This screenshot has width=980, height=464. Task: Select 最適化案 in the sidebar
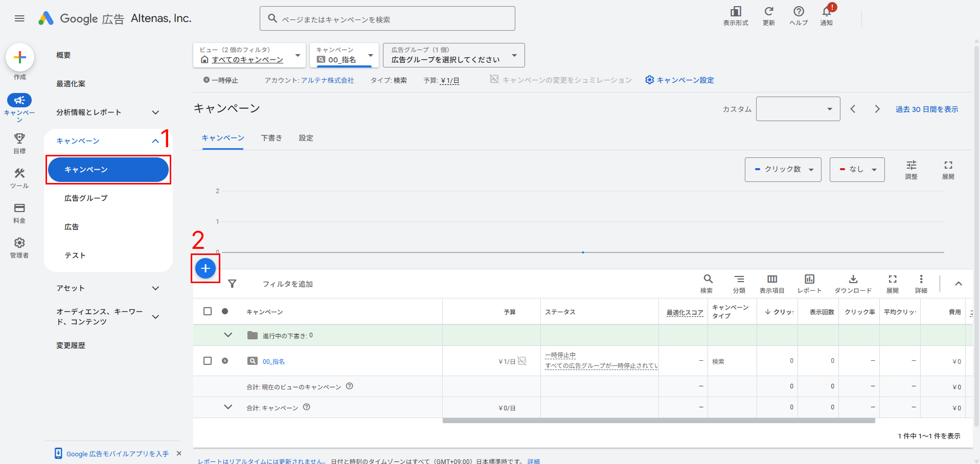click(71, 84)
